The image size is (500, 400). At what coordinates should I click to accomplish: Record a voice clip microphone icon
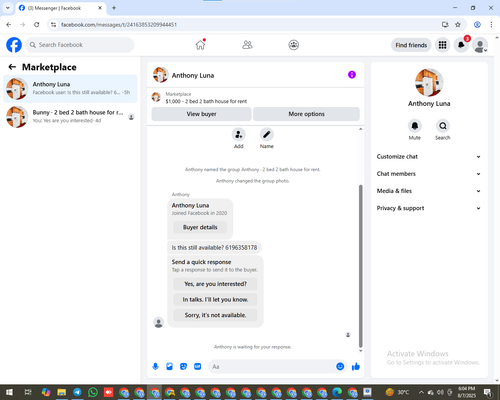pos(155,367)
